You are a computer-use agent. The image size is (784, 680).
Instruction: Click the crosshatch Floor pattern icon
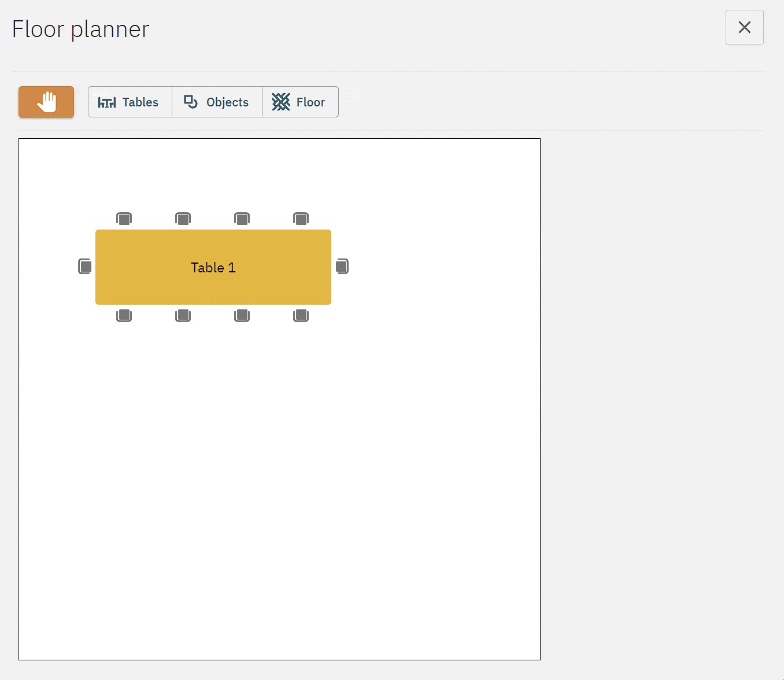point(281,102)
